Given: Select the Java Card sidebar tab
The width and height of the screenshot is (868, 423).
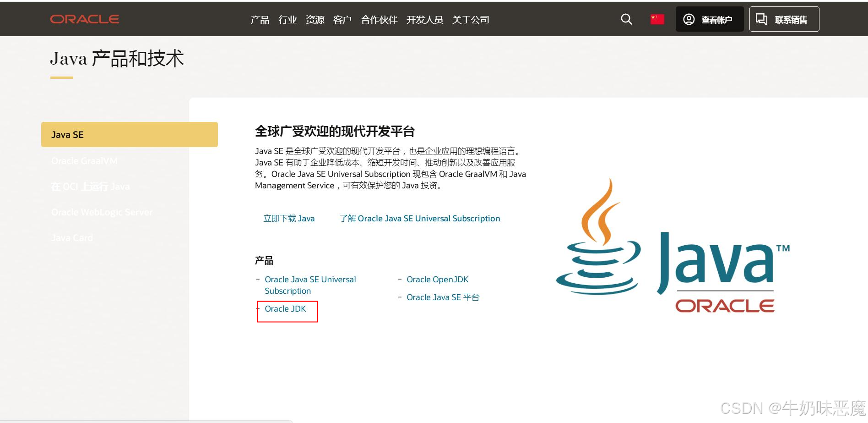Looking at the screenshot, I should pos(72,238).
